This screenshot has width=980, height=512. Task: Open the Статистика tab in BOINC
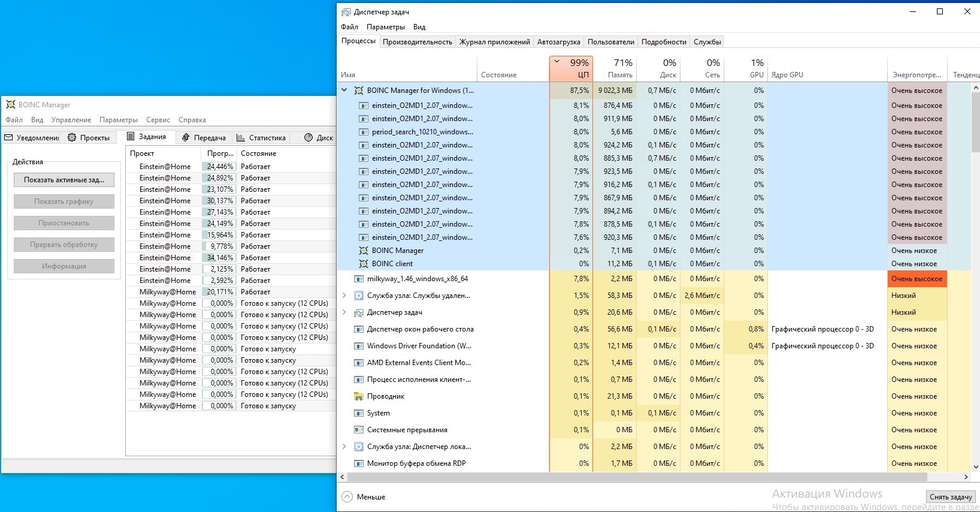(x=261, y=138)
